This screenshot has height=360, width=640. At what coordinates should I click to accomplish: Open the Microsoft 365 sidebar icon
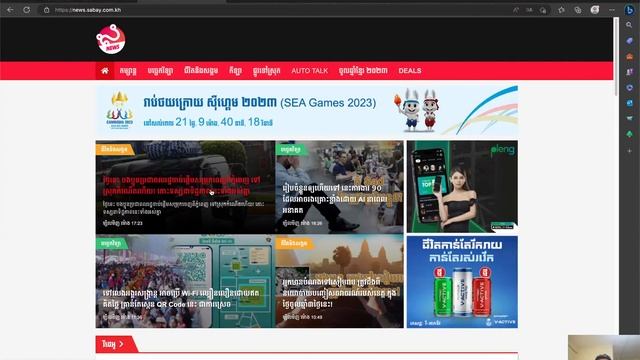pyautogui.click(x=629, y=87)
